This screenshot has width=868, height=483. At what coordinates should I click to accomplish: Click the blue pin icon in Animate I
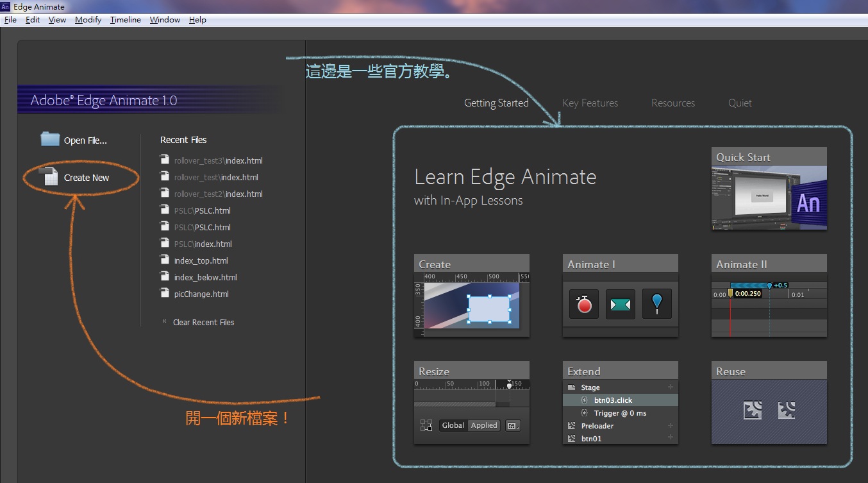(x=657, y=304)
